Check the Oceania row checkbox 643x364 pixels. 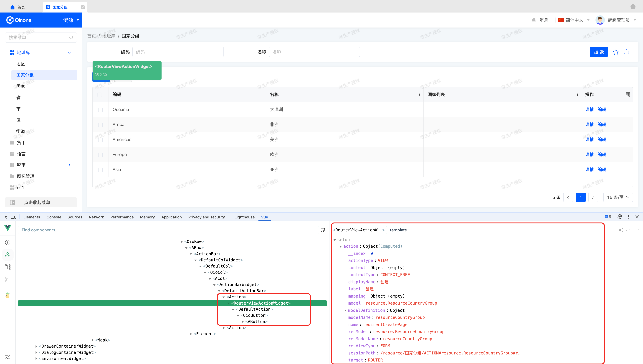(100, 110)
